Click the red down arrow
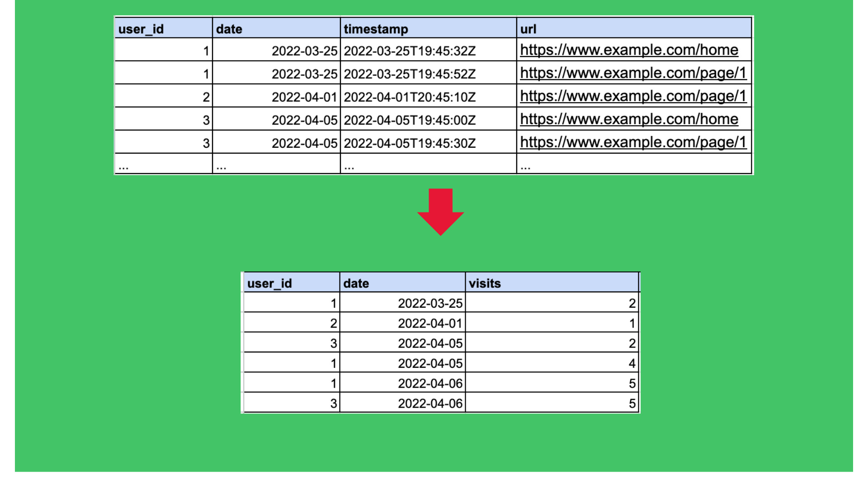 click(440, 211)
